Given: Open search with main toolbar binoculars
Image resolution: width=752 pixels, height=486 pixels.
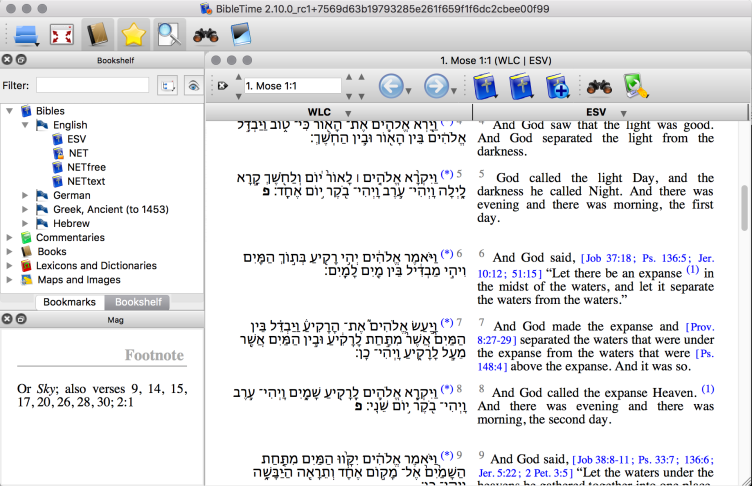Looking at the screenshot, I should pyautogui.click(x=206, y=34).
